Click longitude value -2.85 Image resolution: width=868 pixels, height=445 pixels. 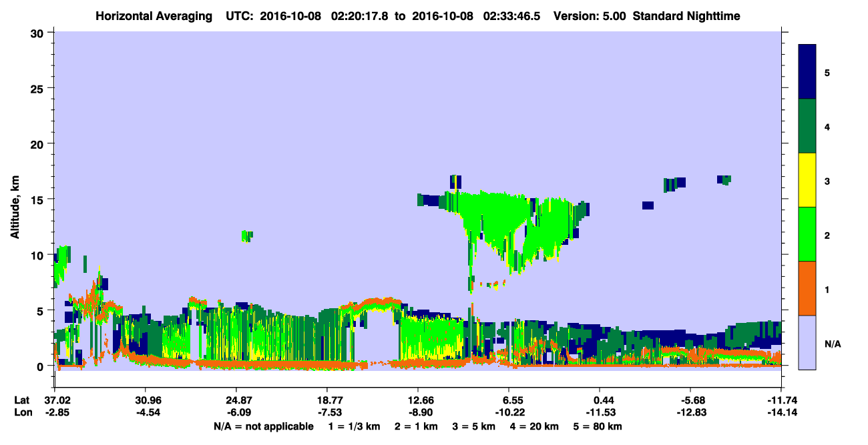tap(57, 412)
